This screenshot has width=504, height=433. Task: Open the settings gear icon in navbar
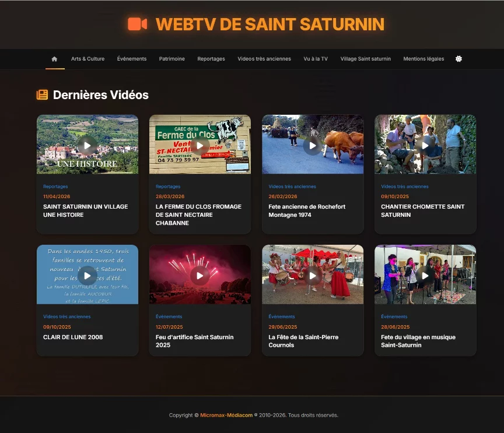click(x=459, y=59)
